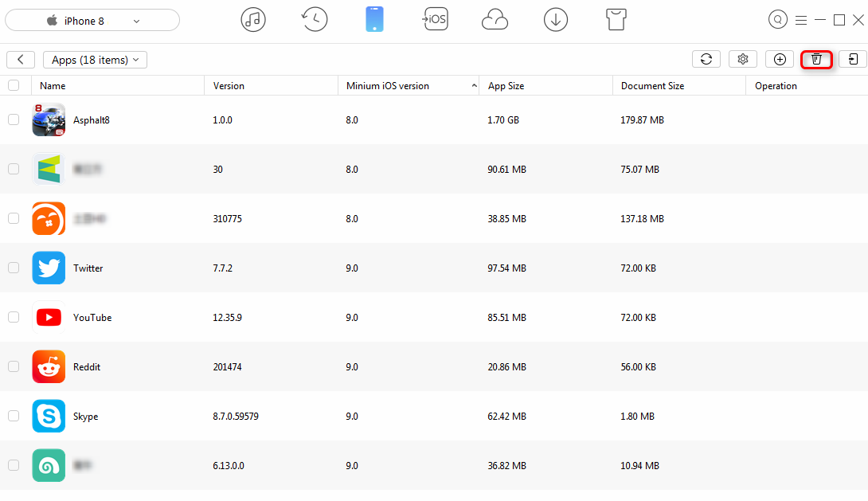The image size is (868, 501).
Task: Click the send to device button
Action: (x=853, y=59)
